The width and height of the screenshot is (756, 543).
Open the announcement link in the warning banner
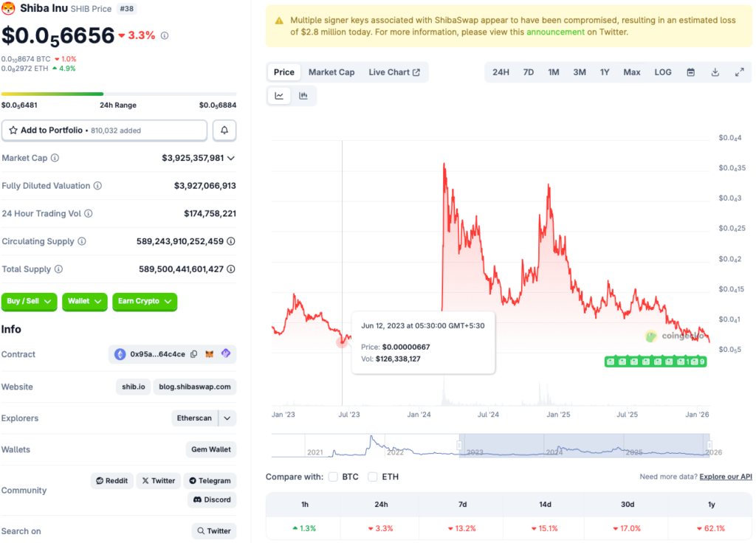coord(554,32)
